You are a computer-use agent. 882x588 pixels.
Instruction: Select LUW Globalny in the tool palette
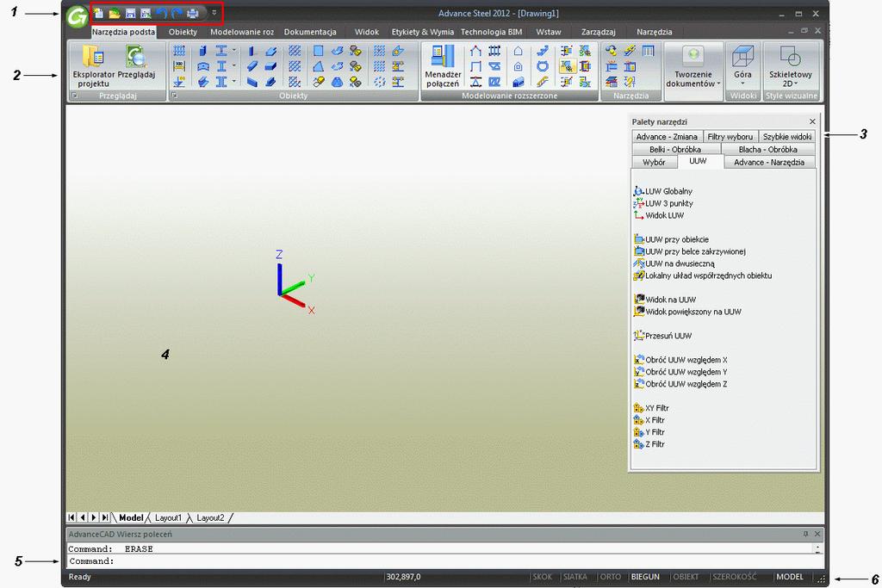click(x=663, y=191)
